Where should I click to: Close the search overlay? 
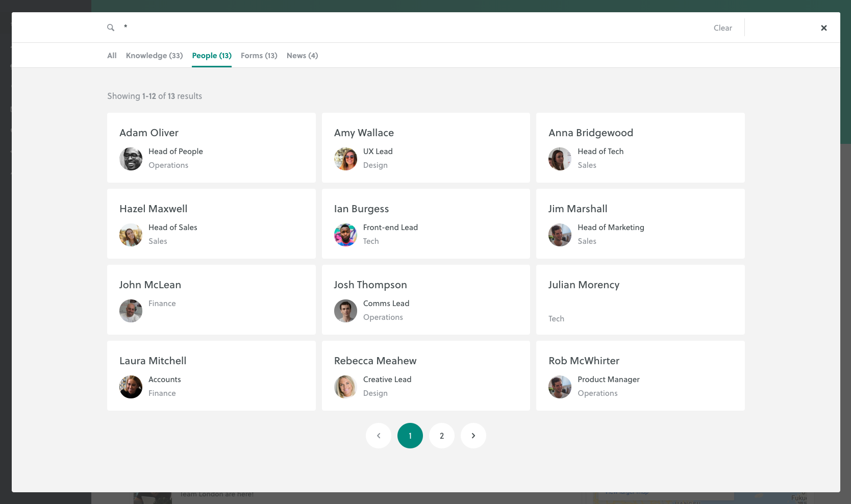(x=823, y=28)
